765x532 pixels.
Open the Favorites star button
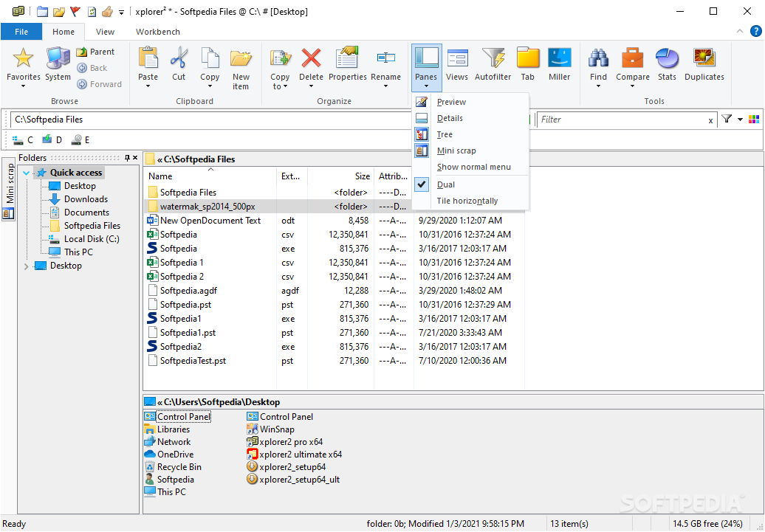coord(23,58)
